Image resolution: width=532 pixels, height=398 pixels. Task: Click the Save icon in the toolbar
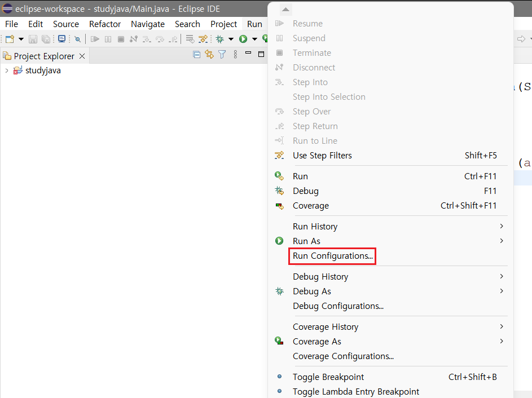tap(33, 39)
